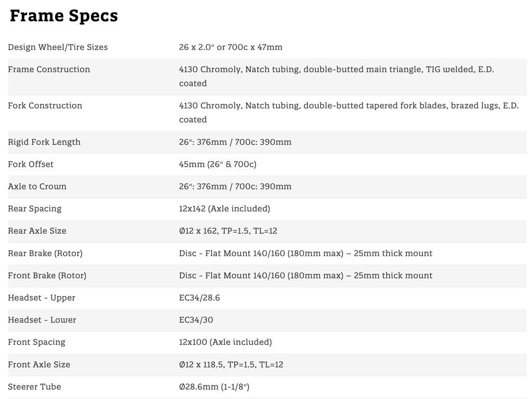Screen dimensions: 532x399
Task: Click the Front Brake (Rotor) Flat Mount value
Action: coord(305,276)
